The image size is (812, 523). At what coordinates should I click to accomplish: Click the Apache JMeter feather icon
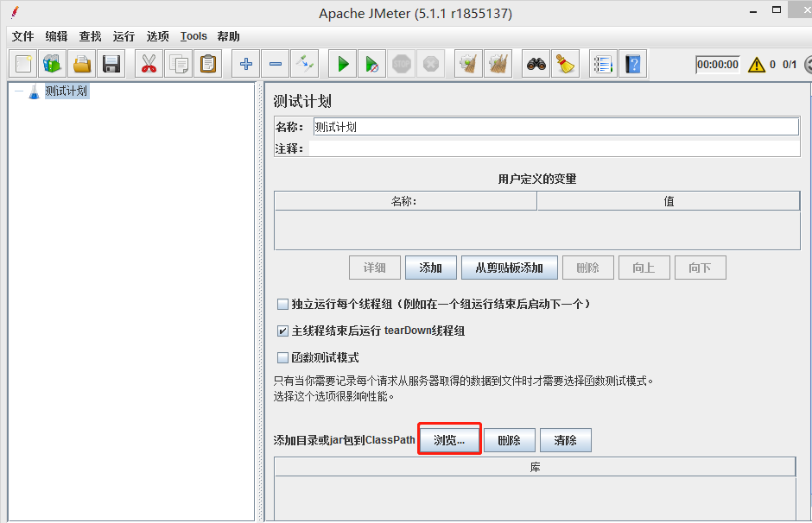coord(15,12)
